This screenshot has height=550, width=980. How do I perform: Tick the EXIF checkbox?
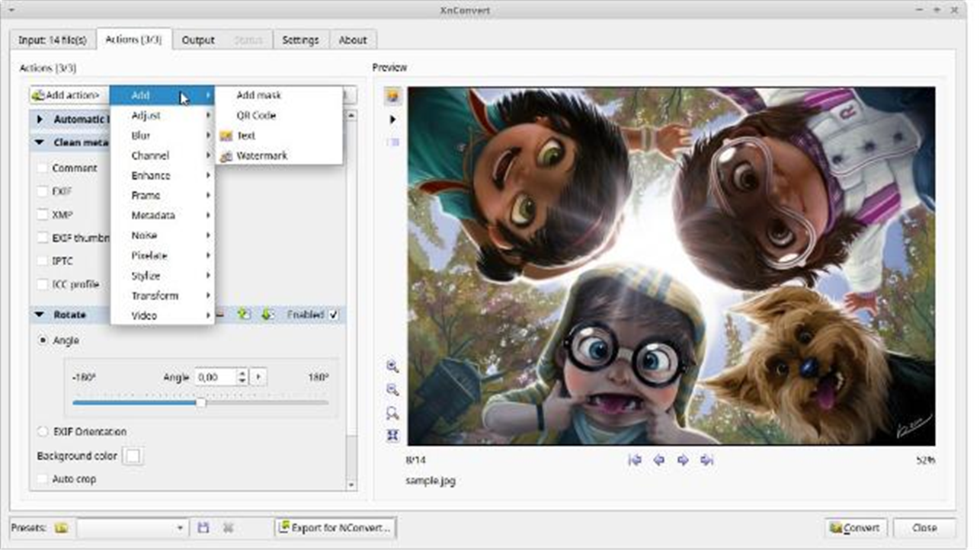point(43,191)
